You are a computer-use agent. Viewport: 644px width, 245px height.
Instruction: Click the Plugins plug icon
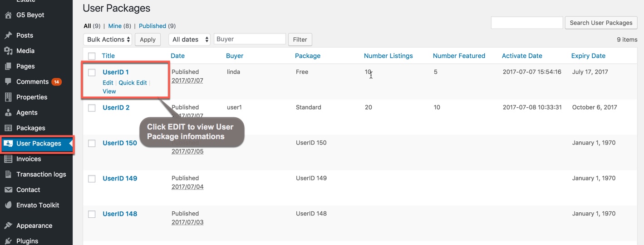pyautogui.click(x=8, y=241)
